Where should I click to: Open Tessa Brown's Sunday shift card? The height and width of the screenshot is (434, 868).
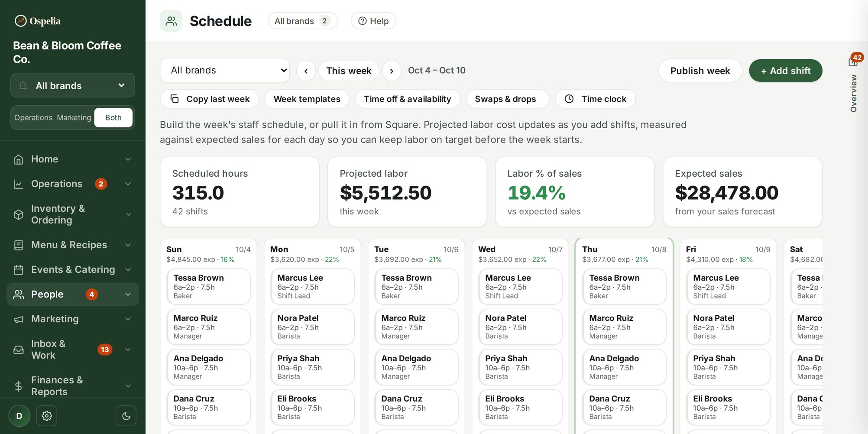coord(208,287)
